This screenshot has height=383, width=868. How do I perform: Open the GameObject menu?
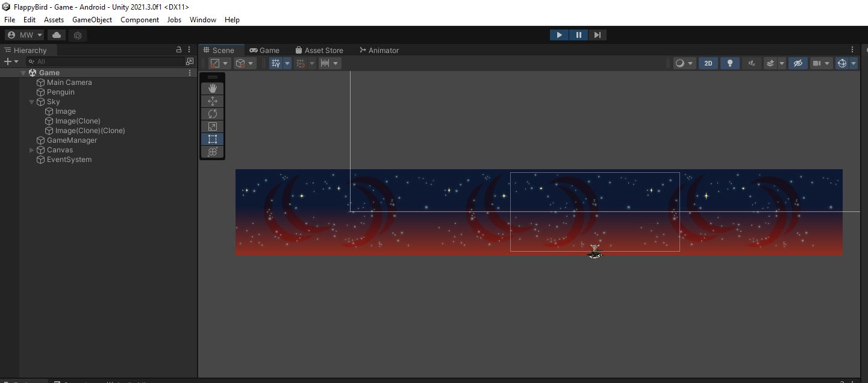click(x=92, y=20)
